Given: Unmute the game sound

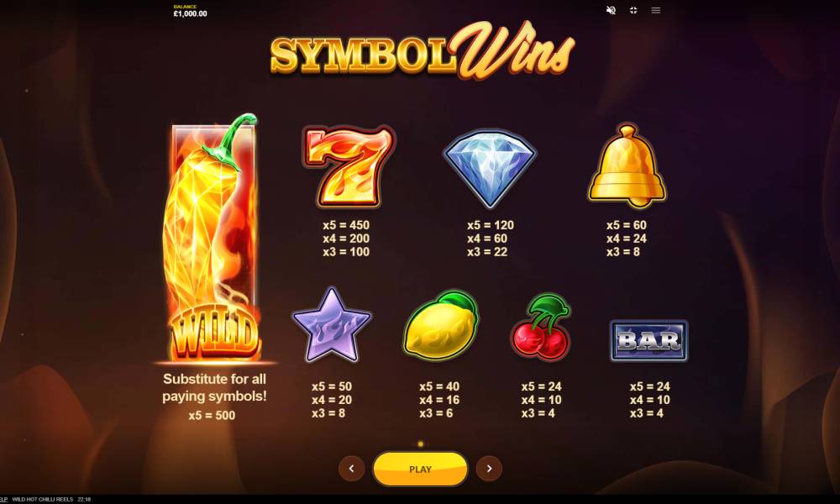Looking at the screenshot, I should pyautogui.click(x=611, y=10).
